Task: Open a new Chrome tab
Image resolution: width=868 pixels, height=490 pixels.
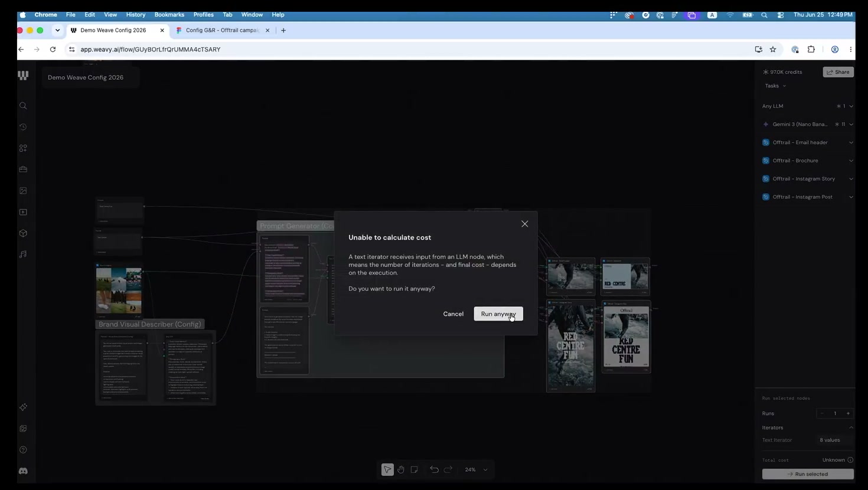Action: (283, 30)
